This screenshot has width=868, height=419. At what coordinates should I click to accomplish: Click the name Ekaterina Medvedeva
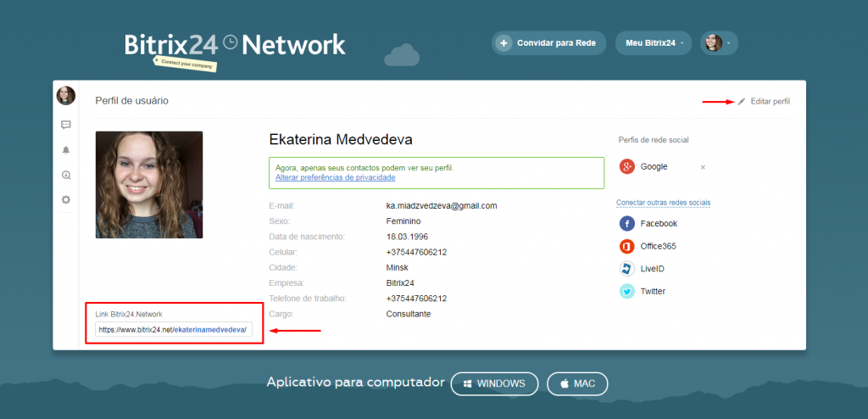[x=341, y=140]
